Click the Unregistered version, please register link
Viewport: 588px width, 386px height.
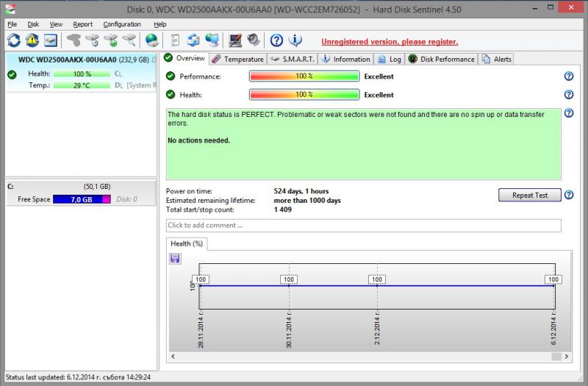pyautogui.click(x=390, y=42)
